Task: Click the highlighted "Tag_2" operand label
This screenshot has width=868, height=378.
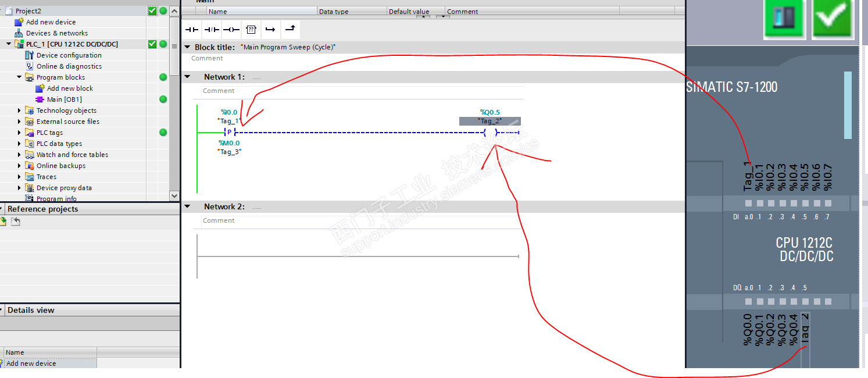Action: pos(490,121)
